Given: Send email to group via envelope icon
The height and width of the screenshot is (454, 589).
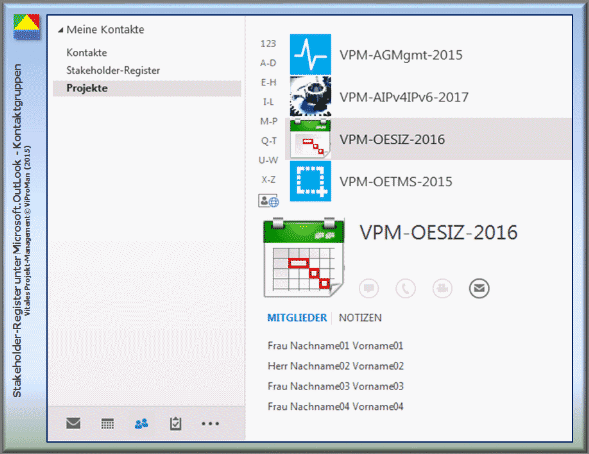Looking at the screenshot, I should point(479,288).
